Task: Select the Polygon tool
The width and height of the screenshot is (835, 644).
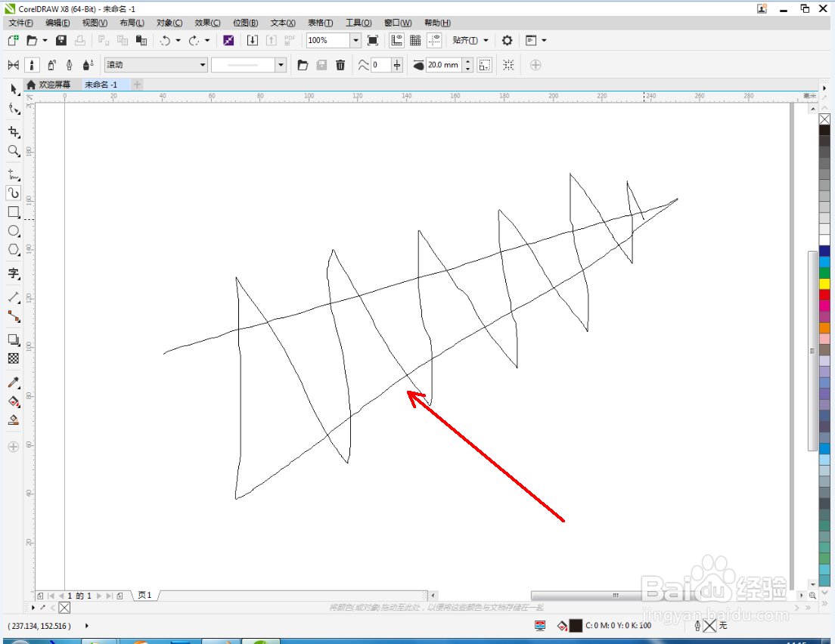Action: (x=14, y=249)
